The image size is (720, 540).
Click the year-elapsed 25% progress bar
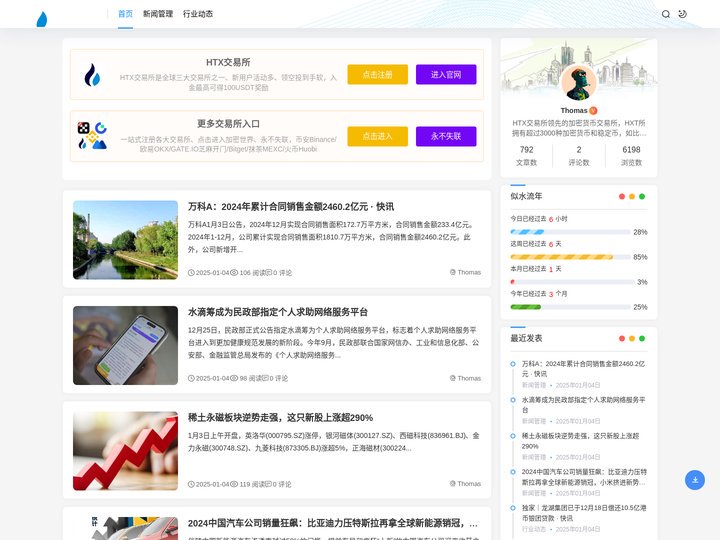(570, 307)
